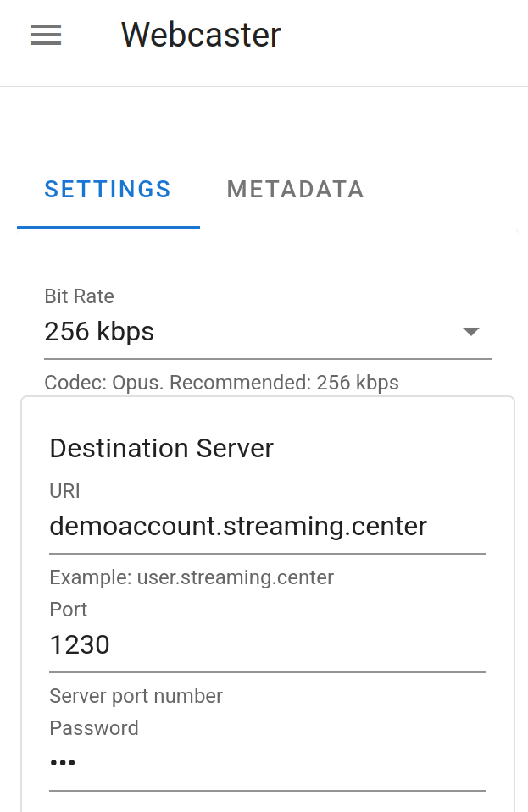The width and height of the screenshot is (528, 812).
Task: Expand the 256 kbps bit rate selector
Action: tap(254, 331)
